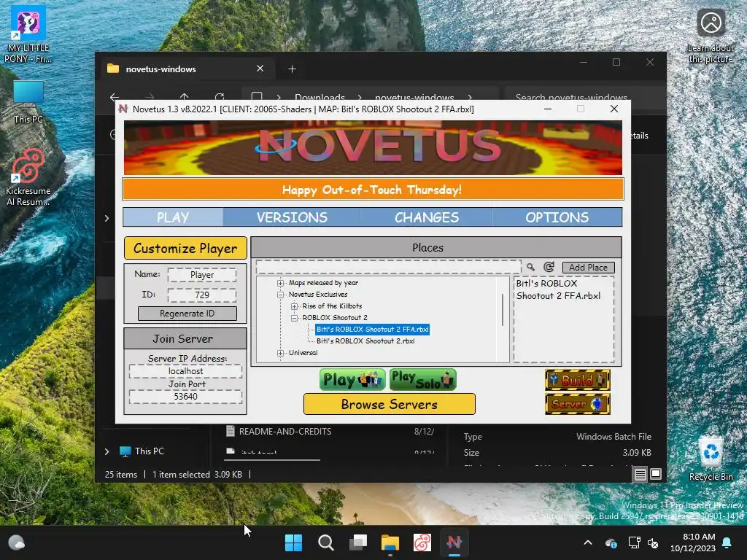Add a new tab in Explorer
Image resolution: width=747 pixels, height=560 pixels.
point(292,69)
